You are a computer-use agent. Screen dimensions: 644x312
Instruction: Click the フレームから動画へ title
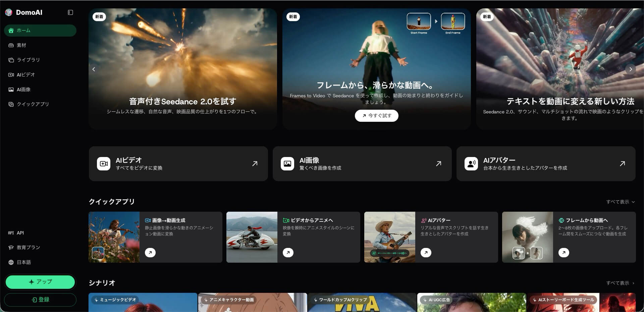coord(587,220)
